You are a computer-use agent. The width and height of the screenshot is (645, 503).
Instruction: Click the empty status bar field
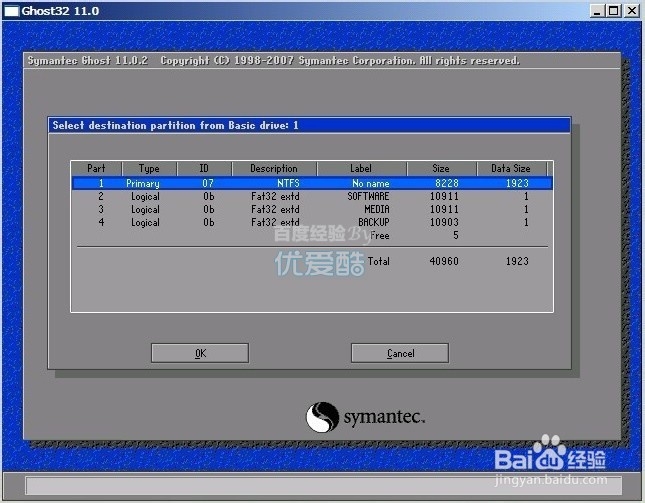323,486
